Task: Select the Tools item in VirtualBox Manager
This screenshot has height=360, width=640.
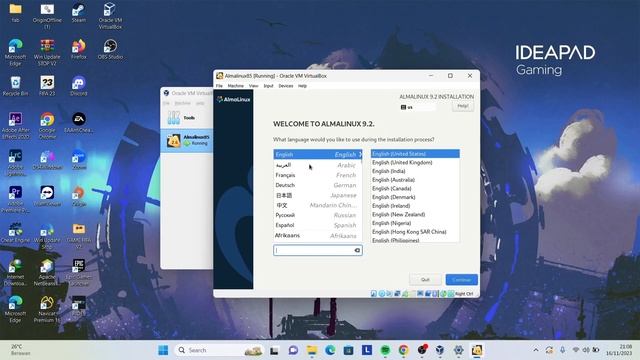Action: pyautogui.click(x=187, y=118)
